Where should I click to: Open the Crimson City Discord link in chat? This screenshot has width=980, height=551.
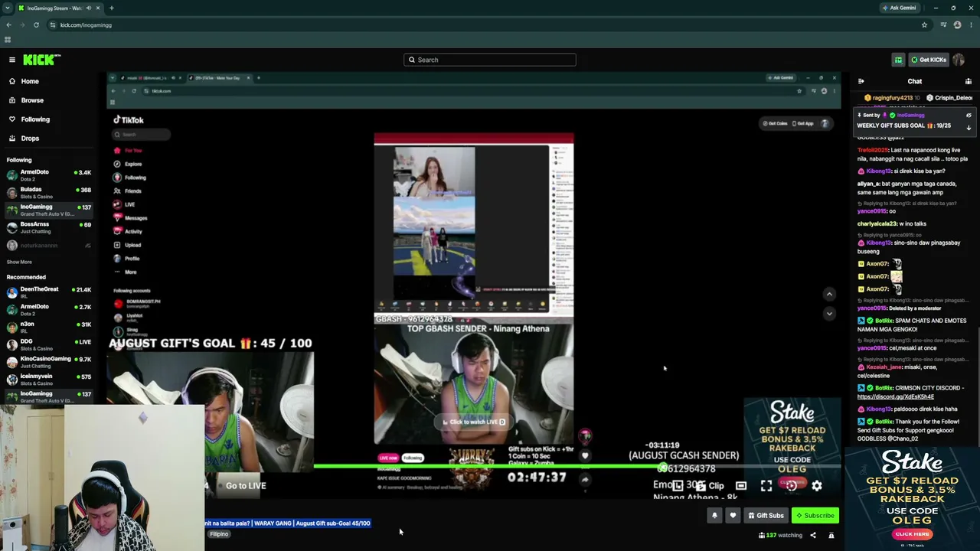(896, 397)
